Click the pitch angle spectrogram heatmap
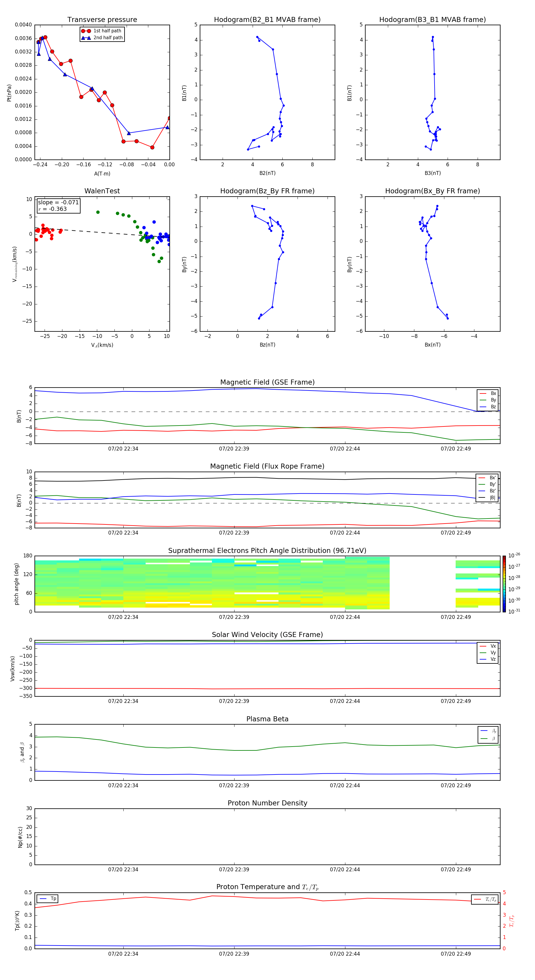535x980 pixels. pos(267,584)
